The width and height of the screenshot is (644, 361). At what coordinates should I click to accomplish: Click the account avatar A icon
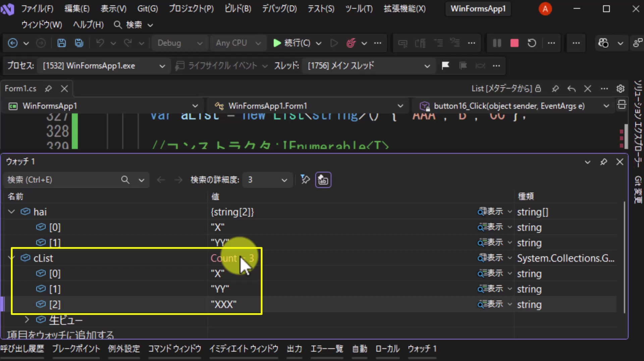point(545,9)
